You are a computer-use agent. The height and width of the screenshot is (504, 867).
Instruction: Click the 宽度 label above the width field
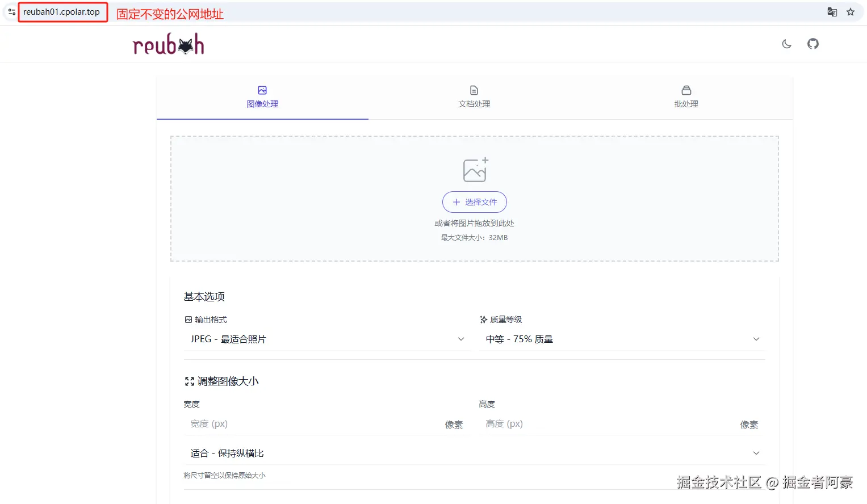(192, 404)
